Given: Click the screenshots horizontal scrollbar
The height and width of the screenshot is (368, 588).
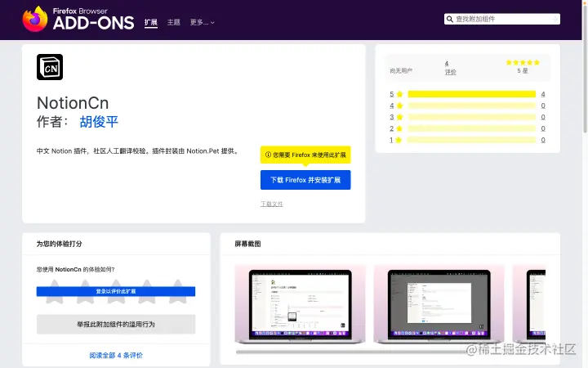Looking at the screenshot, I should [353, 352].
